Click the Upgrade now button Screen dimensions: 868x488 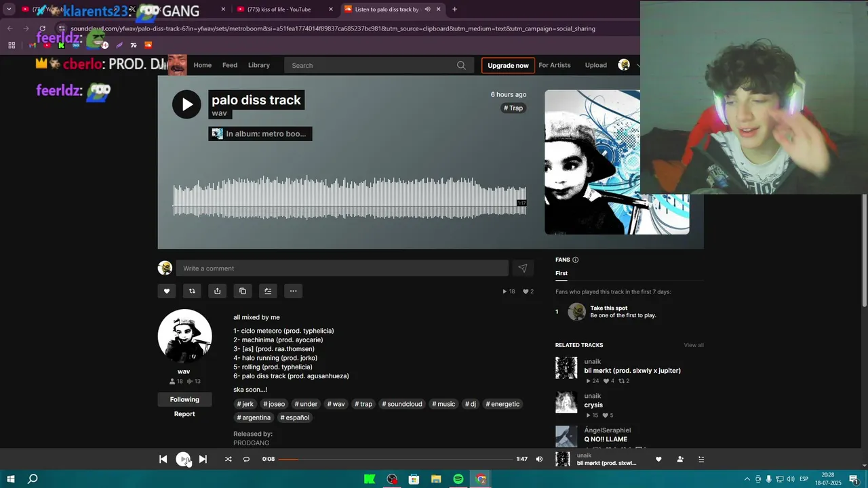[508, 65]
